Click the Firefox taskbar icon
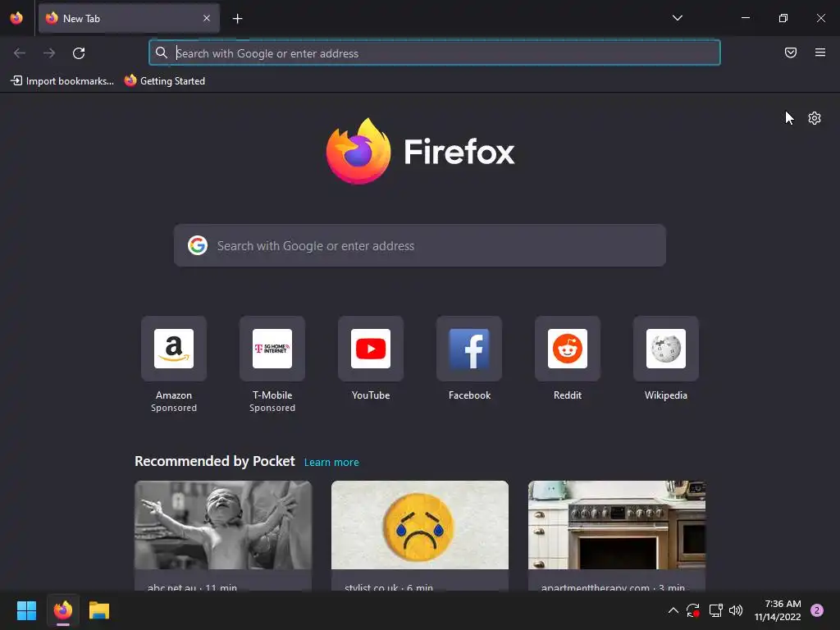This screenshot has height=630, width=840. 63,610
